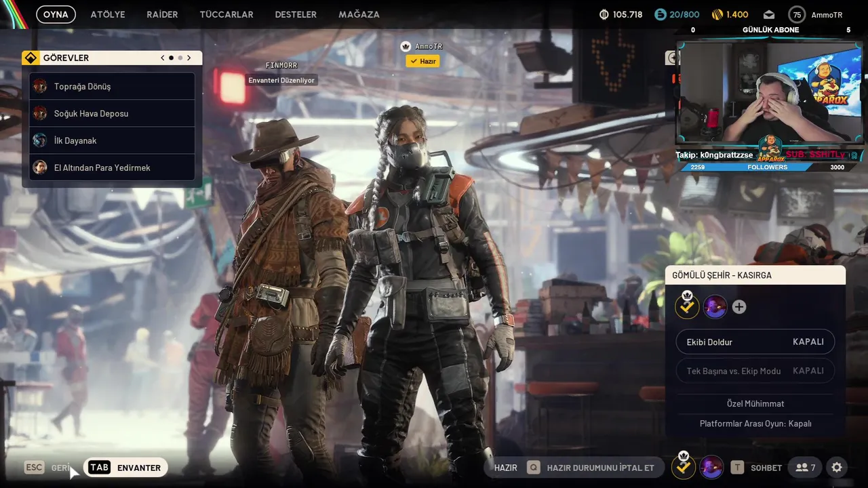
Task: Click the streamer webcam overlay
Action: [770, 93]
